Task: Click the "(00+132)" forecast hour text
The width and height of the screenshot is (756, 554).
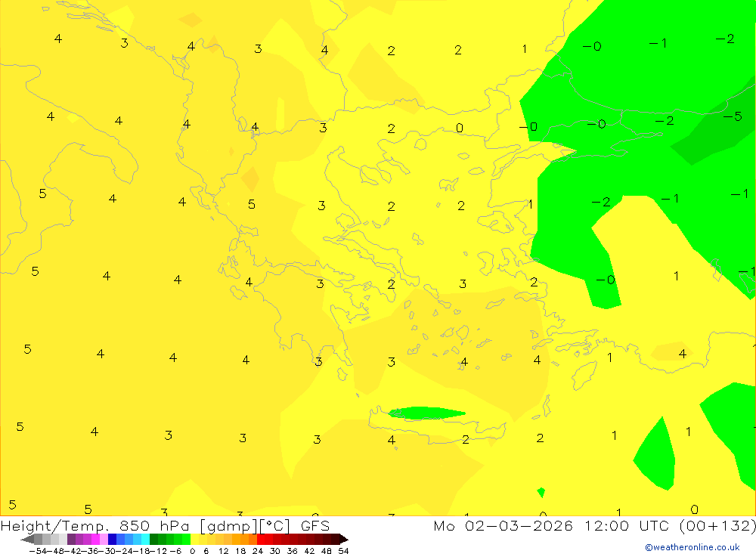Action: (x=718, y=526)
